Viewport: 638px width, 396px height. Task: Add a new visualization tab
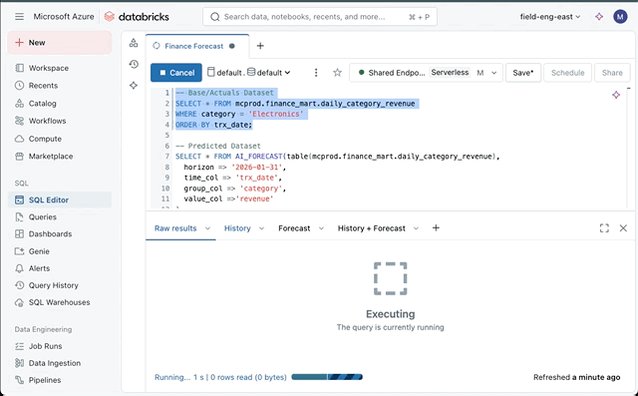tap(436, 228)
